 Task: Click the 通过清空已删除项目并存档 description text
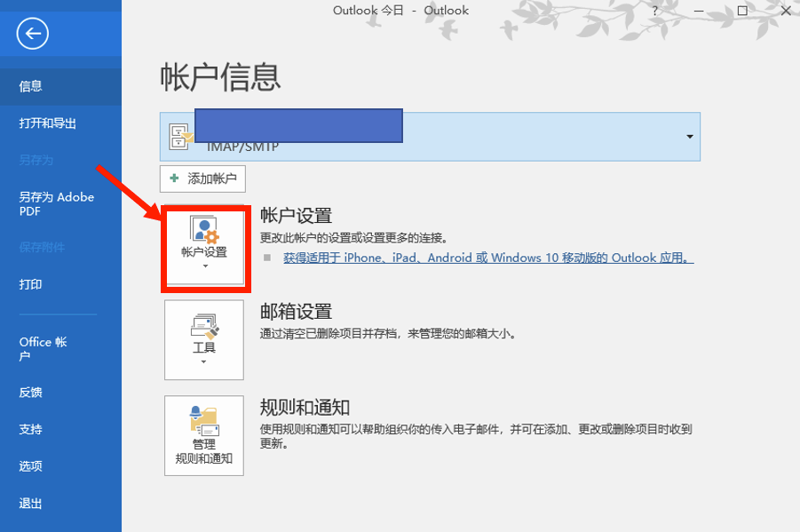[x=389, y=334]
